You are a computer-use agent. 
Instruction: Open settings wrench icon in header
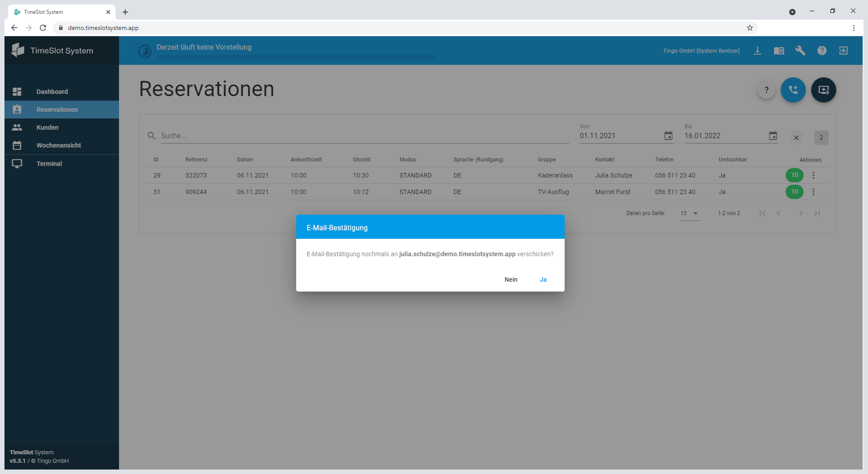click(800, 51)
